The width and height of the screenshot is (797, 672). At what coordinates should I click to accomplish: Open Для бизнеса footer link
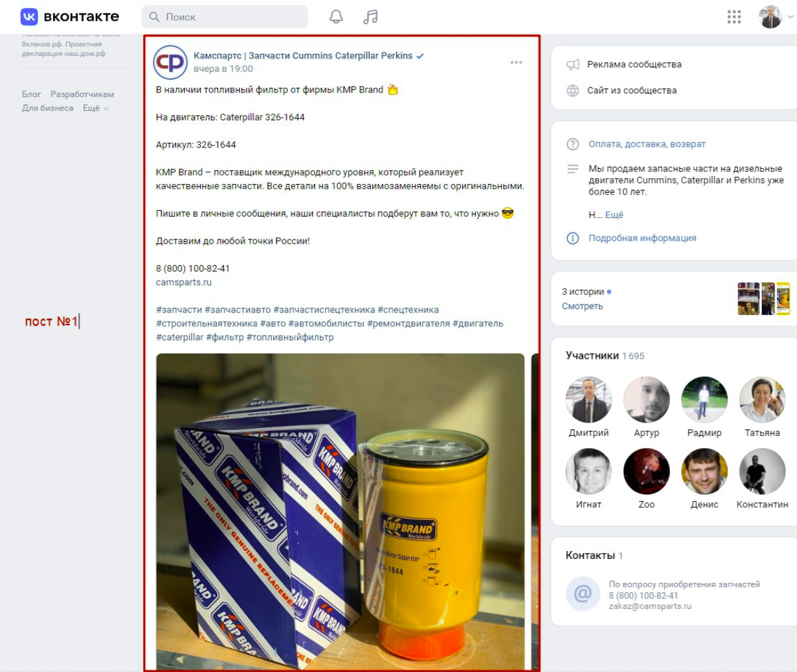[x=47, y=108]
